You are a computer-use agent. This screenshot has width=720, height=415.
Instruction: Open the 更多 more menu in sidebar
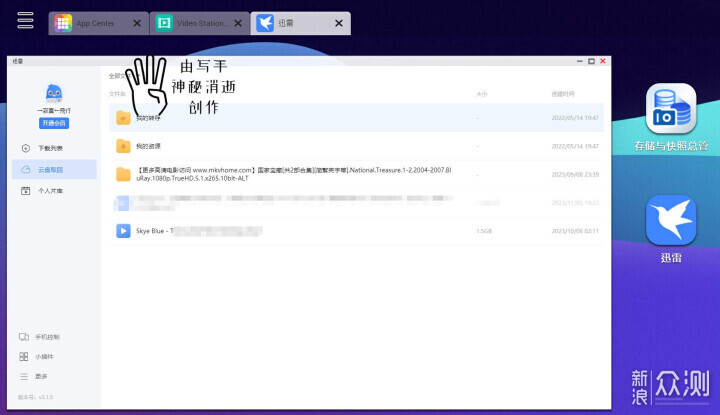tap(34, 376)
